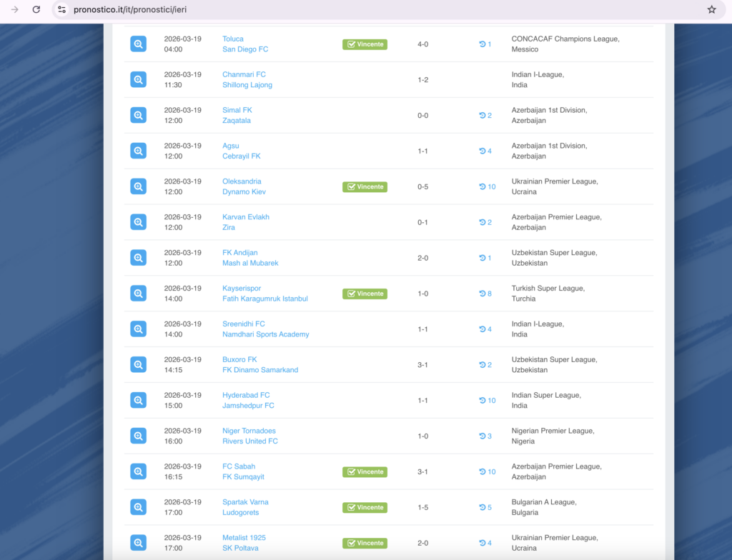The height and width of the screenshot is (560, 732).
Task: Open Fatih Karagumruk Istanbul team link
Action: tap(264, 299)
